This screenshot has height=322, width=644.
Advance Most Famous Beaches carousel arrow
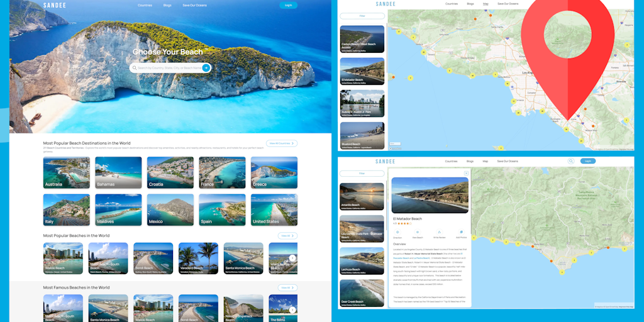pos(292,309)
